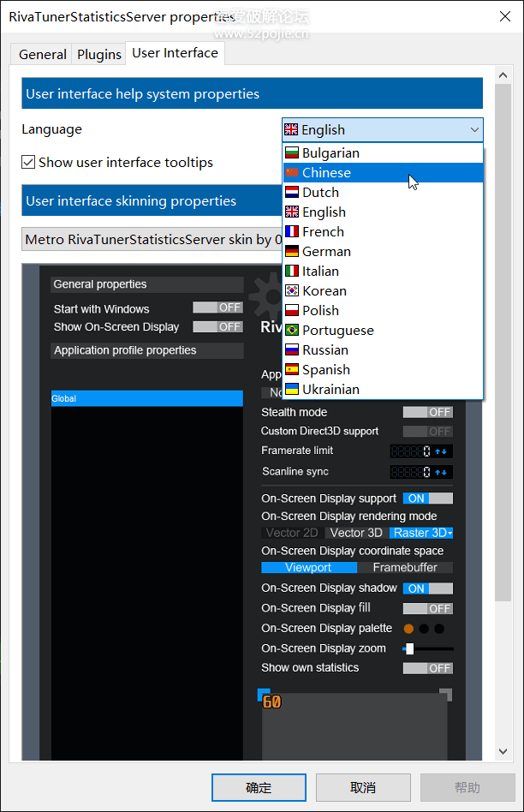The width and height of the screenshot is (524, 812).
Task: Choose Chinese in the language dropdown
Action: click(384, 173)
